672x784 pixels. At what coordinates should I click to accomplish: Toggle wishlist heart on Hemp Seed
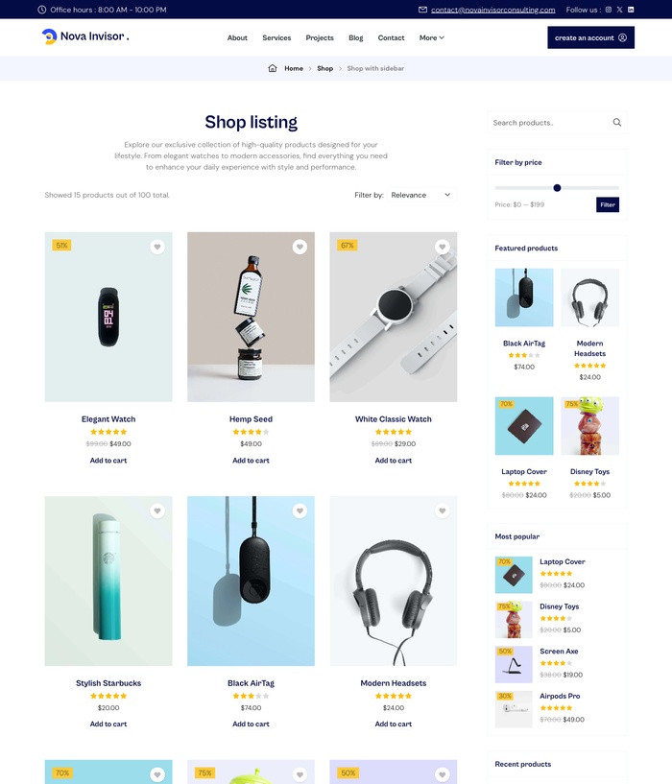tap(300, 247)
